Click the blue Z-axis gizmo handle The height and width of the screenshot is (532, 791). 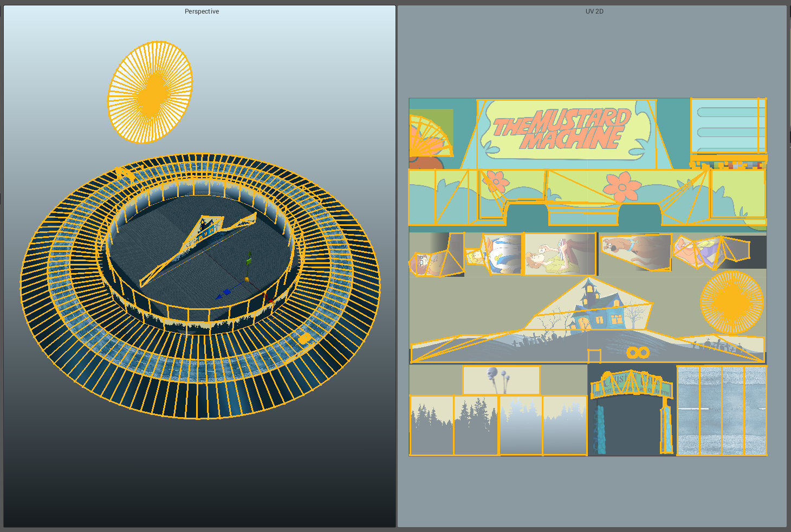(227, 292)
